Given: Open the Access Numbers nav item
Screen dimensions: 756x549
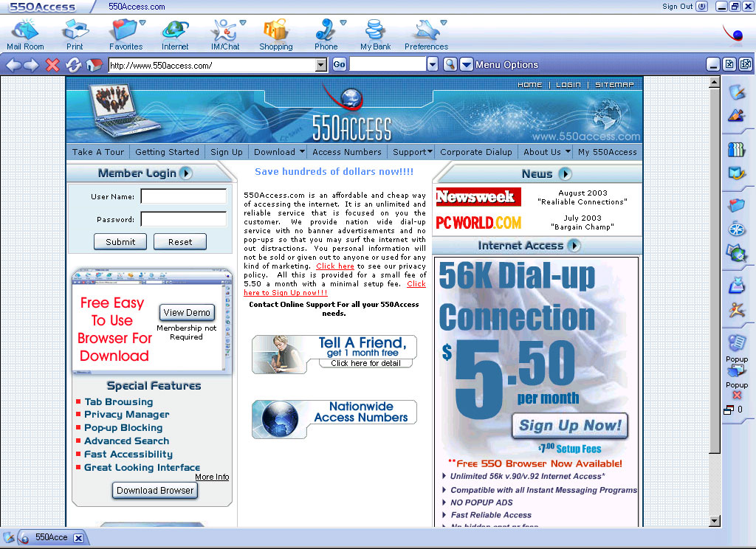Looking at the screenshot, I should coord(347,152).
